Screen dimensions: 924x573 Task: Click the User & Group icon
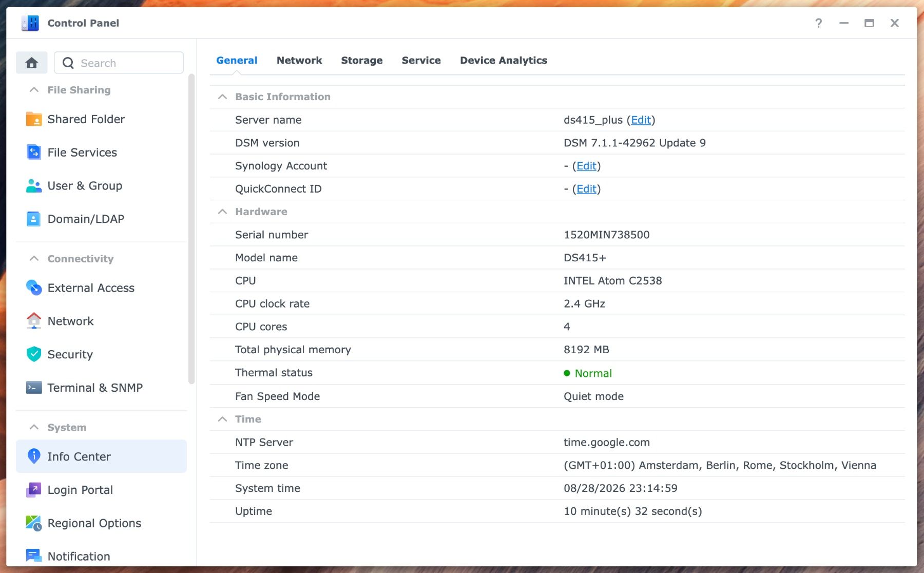point(34,186)
